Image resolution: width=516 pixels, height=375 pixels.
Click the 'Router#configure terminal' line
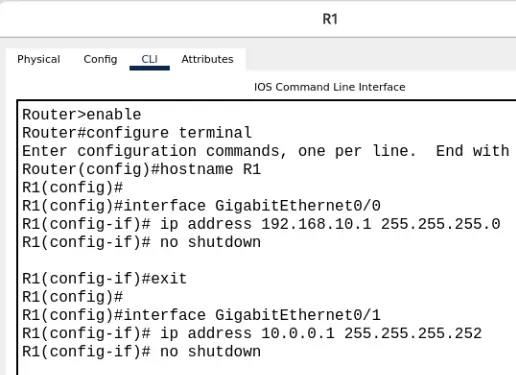pyautogui.click(x=137, y=133)
